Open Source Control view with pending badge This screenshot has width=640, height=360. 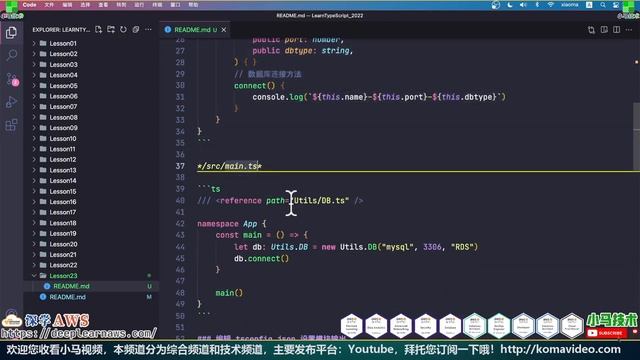[x=12, y=79]
